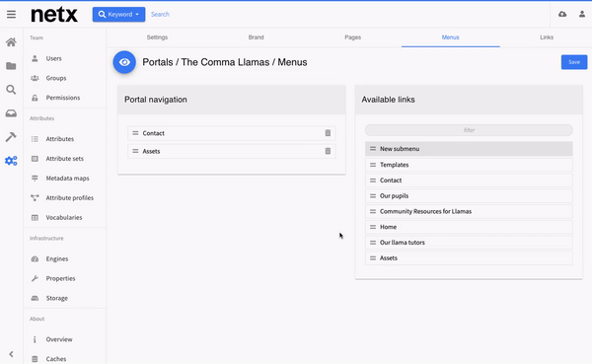This screenshot has height=364, width=592.
Task: Click the Available links filter field
Action: [469, 130]
